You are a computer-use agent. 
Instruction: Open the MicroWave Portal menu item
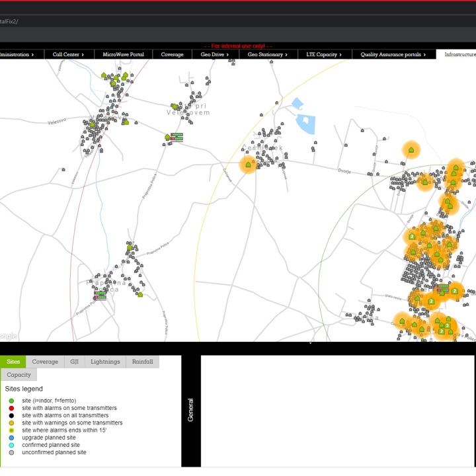[123, 55]
